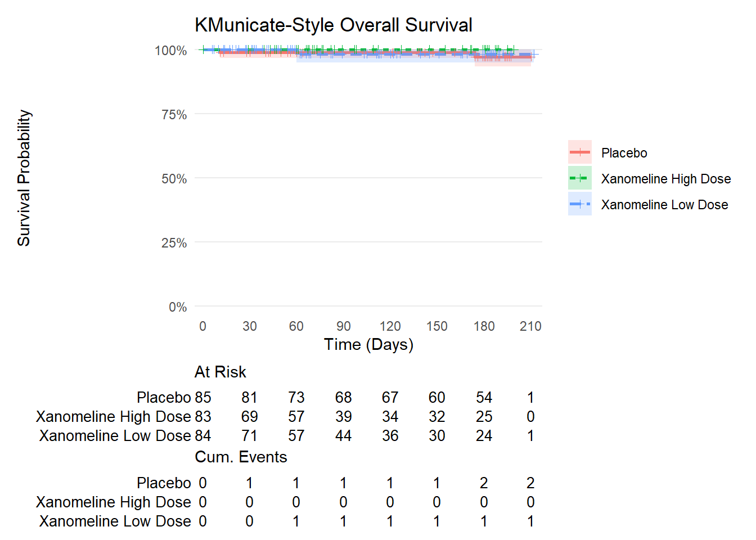Screen dimensions: 756x540
Task: Select the 'Xanomeline Low Dose' legend label
Action: click(664, 205)
